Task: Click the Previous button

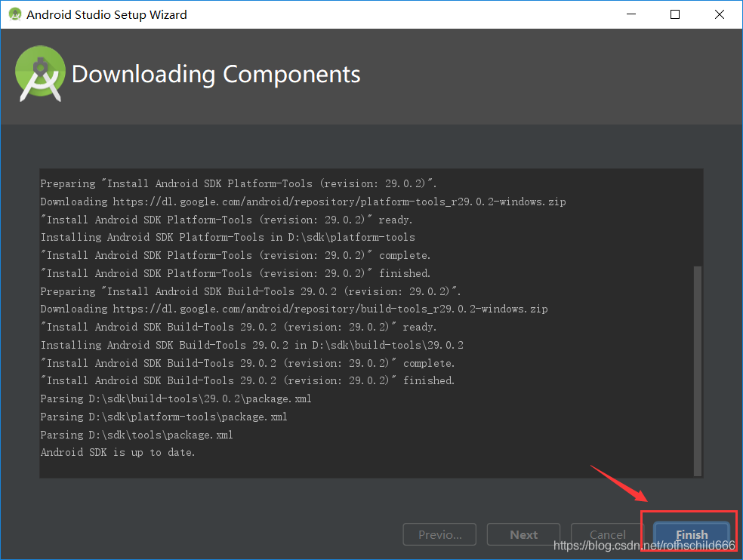Action: (x=439, y=534)
